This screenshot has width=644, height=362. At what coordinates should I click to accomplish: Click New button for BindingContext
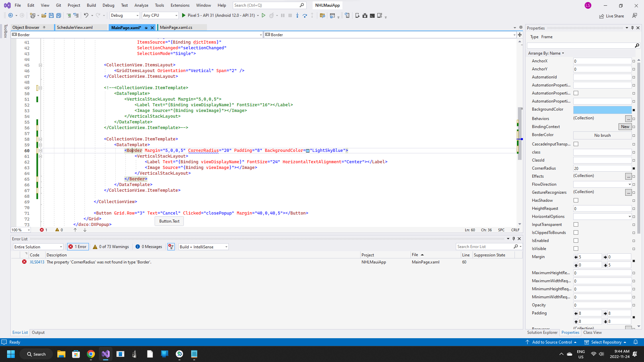(x=625, y=127)
